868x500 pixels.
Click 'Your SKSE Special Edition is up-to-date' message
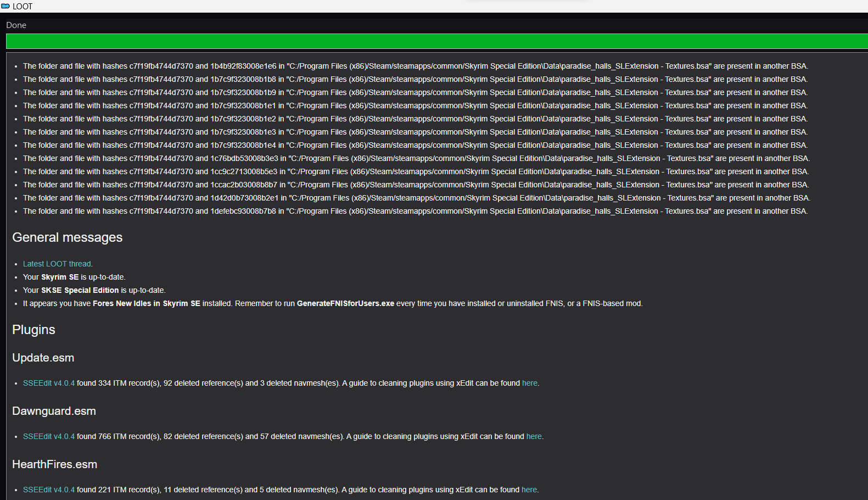click(94, 290)
